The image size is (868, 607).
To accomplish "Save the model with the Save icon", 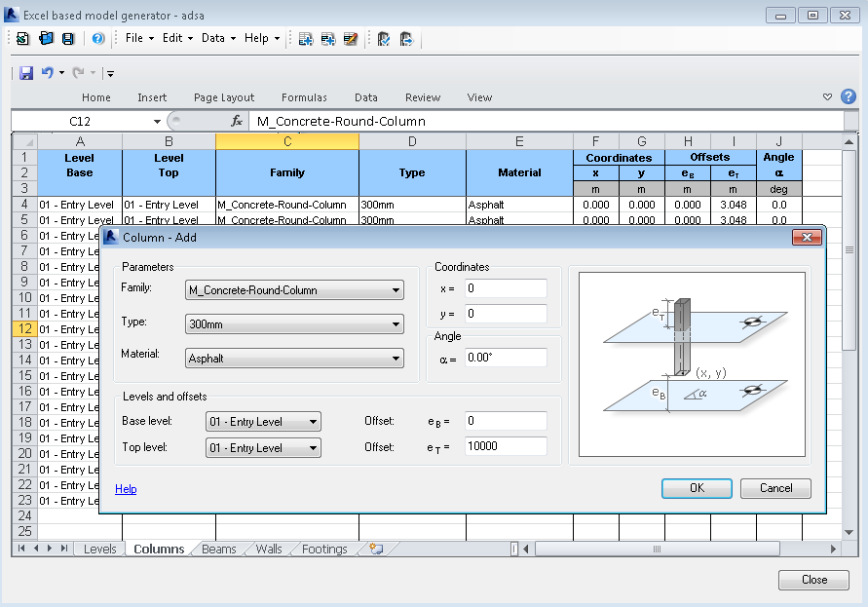I will click(x=67, y=37).
